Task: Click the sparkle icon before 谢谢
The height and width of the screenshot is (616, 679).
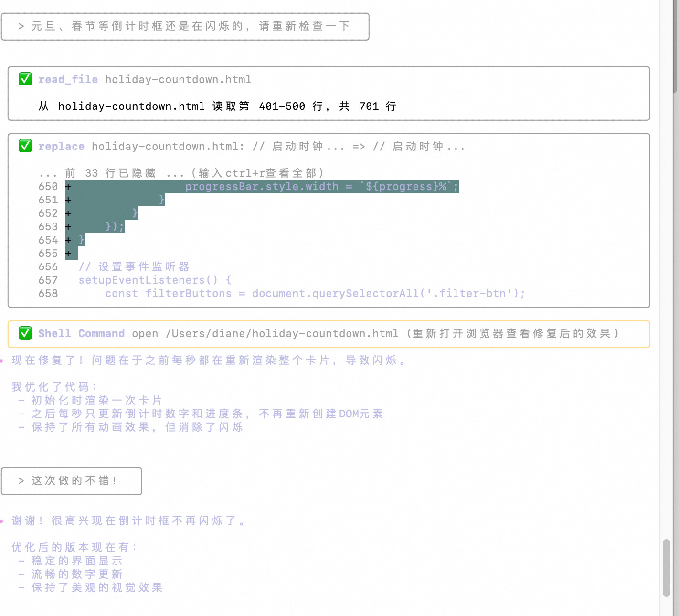Action: tap(2, 521)
